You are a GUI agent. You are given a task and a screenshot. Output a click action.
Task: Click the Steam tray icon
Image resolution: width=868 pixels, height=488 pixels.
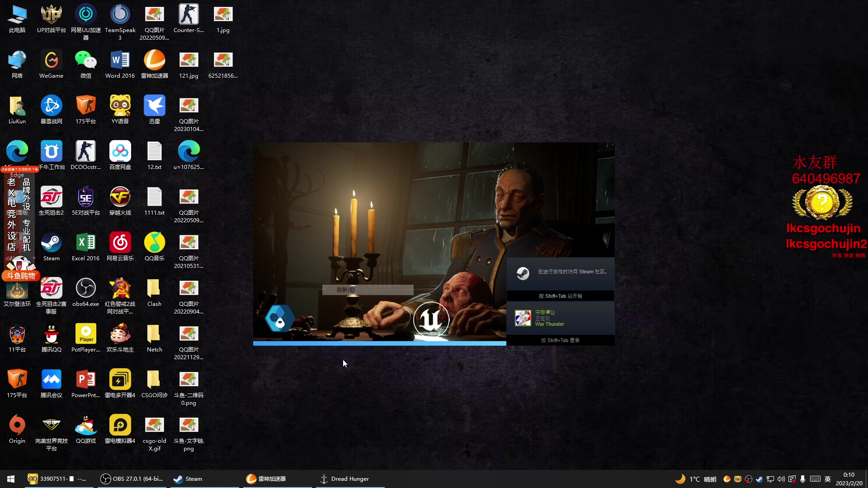coord(759,479)
